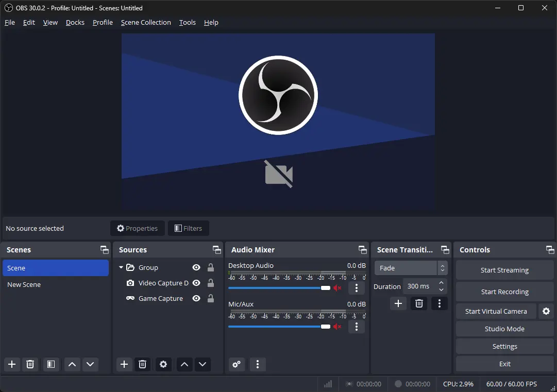Pop out the Sources dock
The image size is (557, 392).
217,250
